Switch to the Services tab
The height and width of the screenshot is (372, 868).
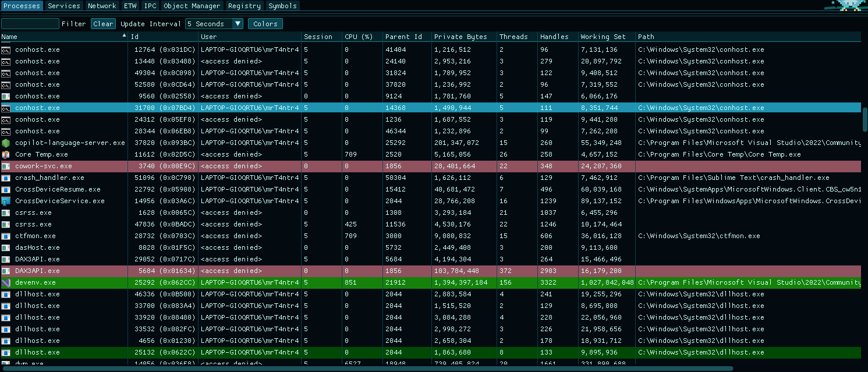tap(64, 6)
